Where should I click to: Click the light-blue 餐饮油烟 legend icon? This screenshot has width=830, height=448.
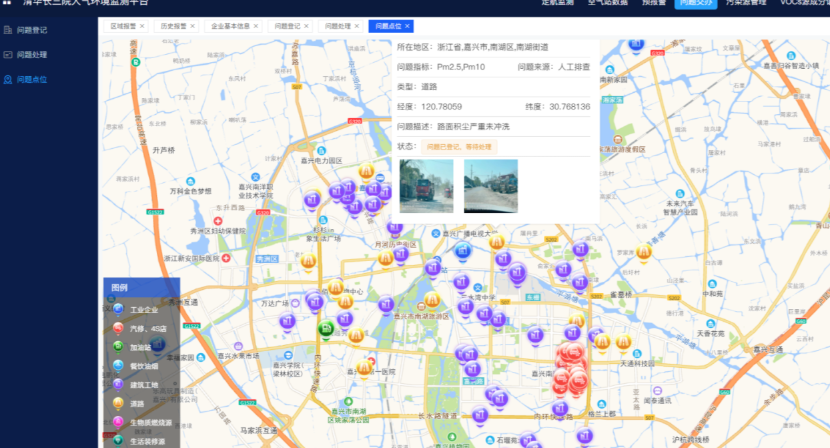point(118,365)
